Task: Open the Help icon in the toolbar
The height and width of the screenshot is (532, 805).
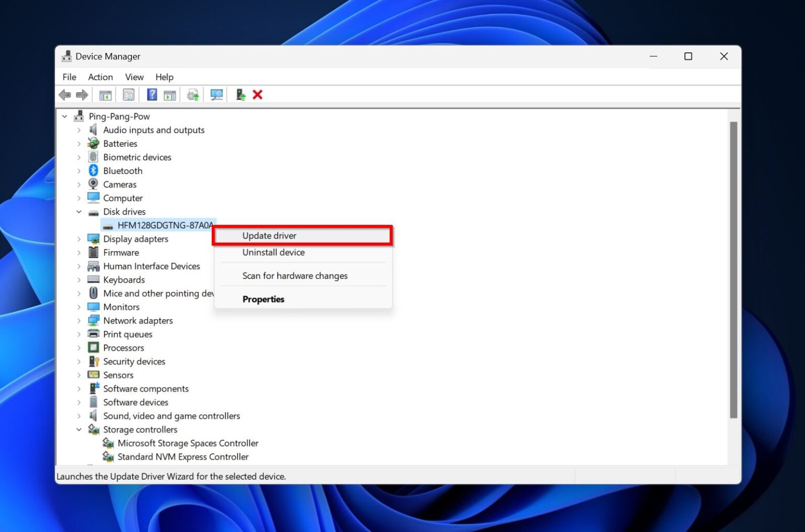Action: pyautogui.click(x=151, y=94)
